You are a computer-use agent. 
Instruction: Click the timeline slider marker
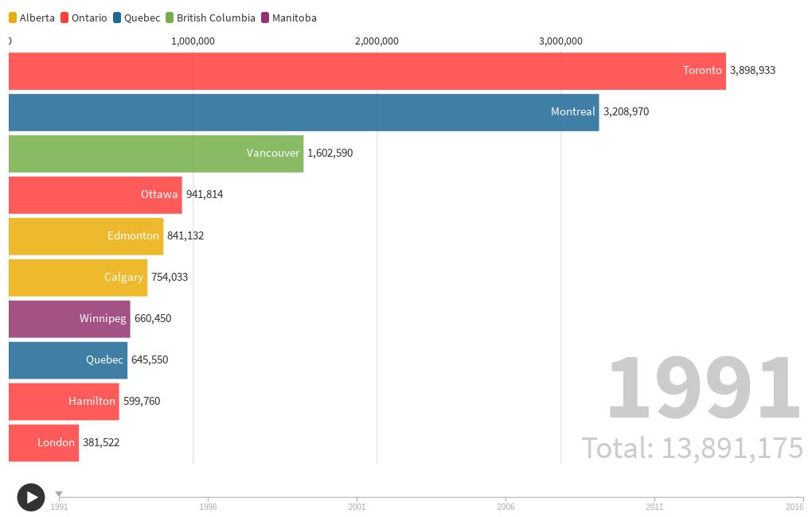point(59,493)
